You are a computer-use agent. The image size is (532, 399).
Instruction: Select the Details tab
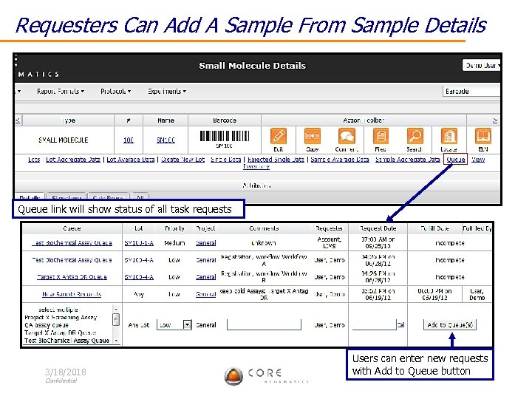[30, 197]
